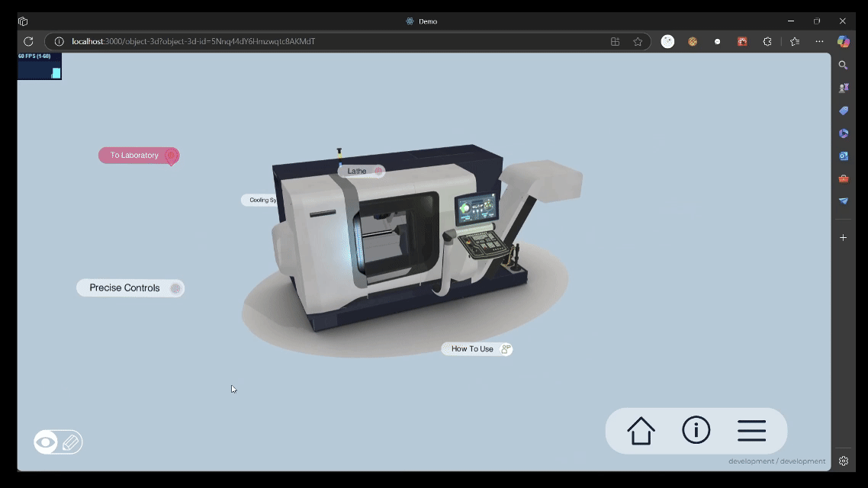Launch Copilot from toolbar
Viewport: 868px width, 488px height.
pyautogui.click(x=843, y=41)
